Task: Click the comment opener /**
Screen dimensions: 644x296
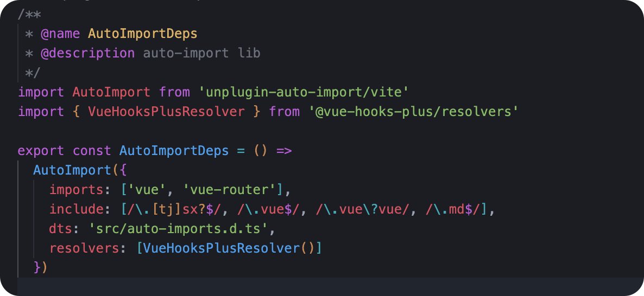Action: [29, 15]
